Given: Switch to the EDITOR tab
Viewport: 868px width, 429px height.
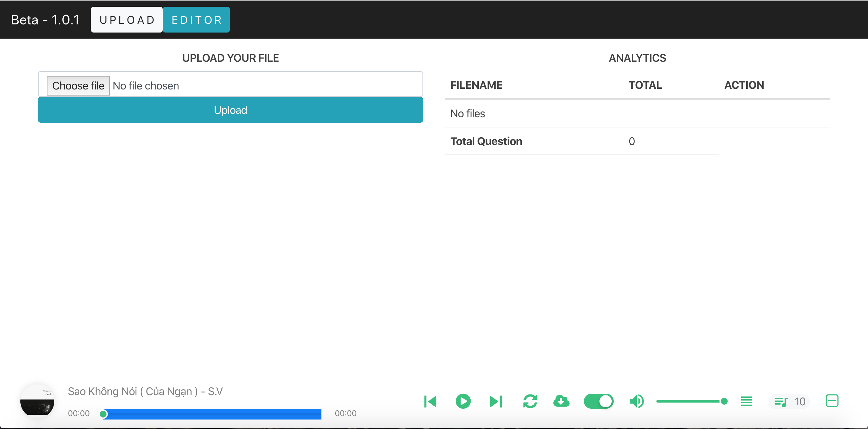Looking at the screenshot, I should point(196,20).
